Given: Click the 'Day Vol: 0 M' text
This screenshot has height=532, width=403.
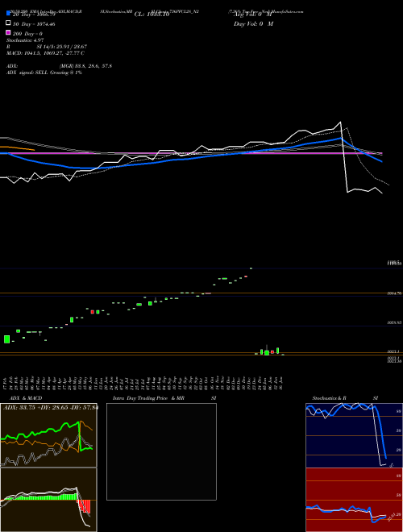Looking at the screenshot, I should [x=253, y=24].
